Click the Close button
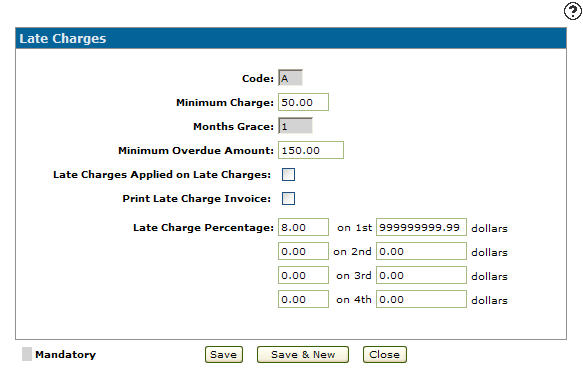The image size is (583, 378). point(384,355)
